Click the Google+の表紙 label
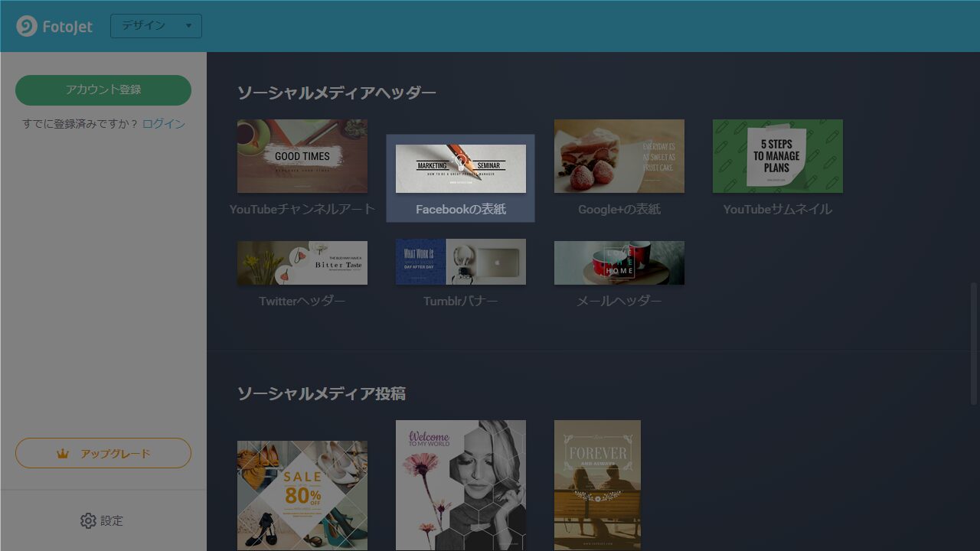This screenshot has width=980, height=551. [x=619, y=209]
